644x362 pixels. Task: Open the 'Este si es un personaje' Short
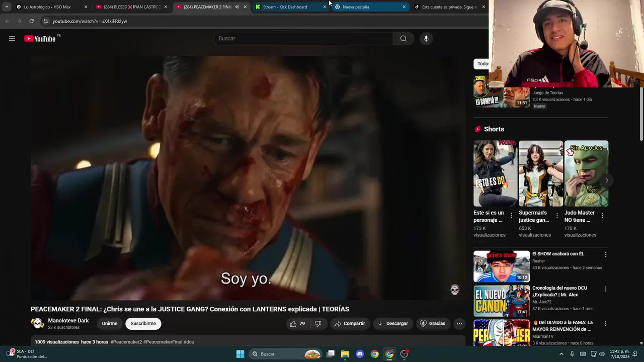tap(495, 173)
